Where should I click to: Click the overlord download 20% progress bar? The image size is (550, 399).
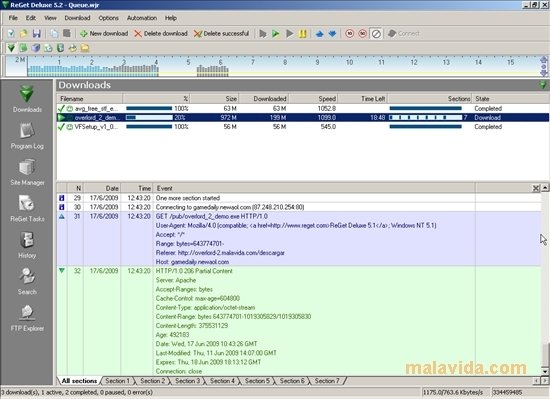point(149,117)
